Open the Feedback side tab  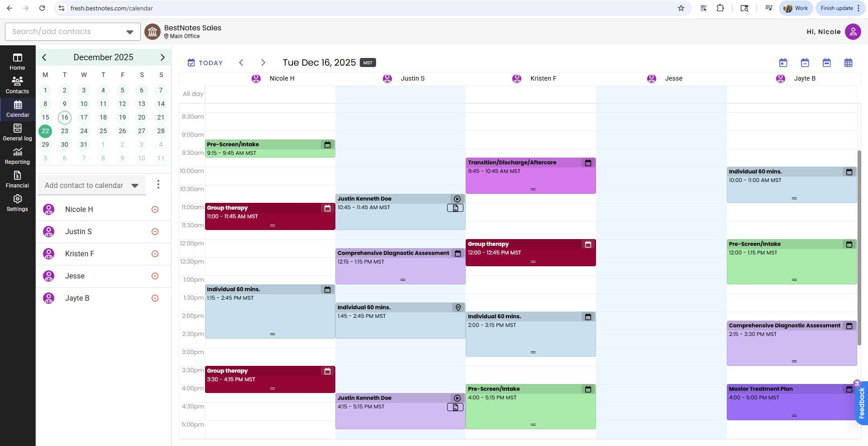click(x=861, y=403)
